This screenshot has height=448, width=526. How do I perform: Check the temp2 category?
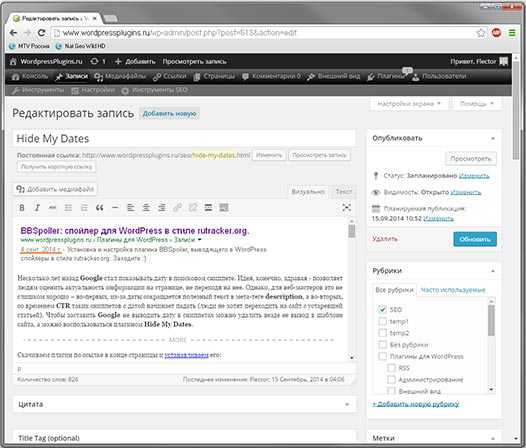pyautogui.click(x=382, y=333)
